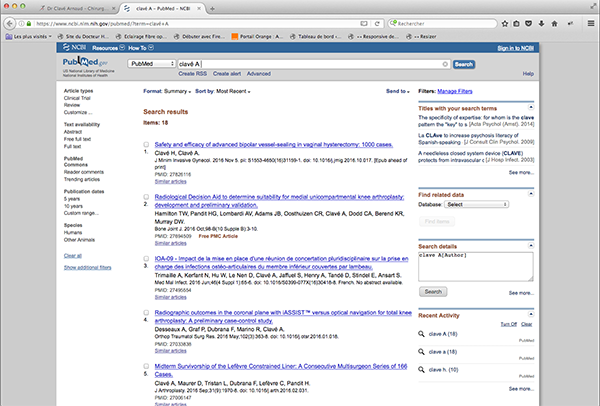The width and height of the screenshot is (600, 406).
Task: Open the How To menu in NCBI header
Action: click(141, 48)
